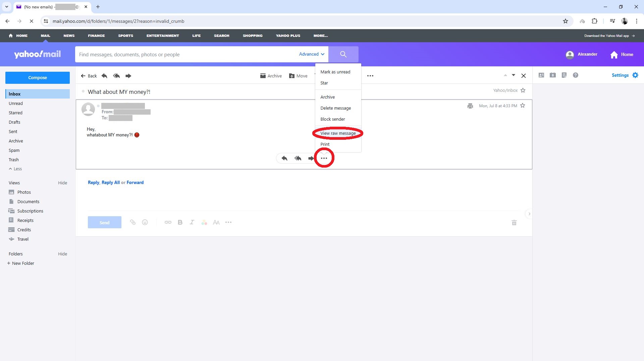Collapse the folder list with Less

(15, 169)
